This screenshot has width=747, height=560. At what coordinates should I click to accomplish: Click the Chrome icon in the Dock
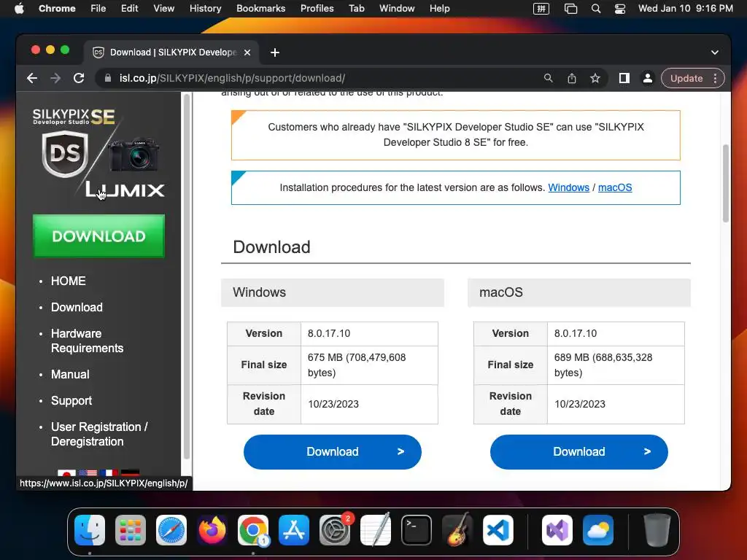(x=253, y=530)
